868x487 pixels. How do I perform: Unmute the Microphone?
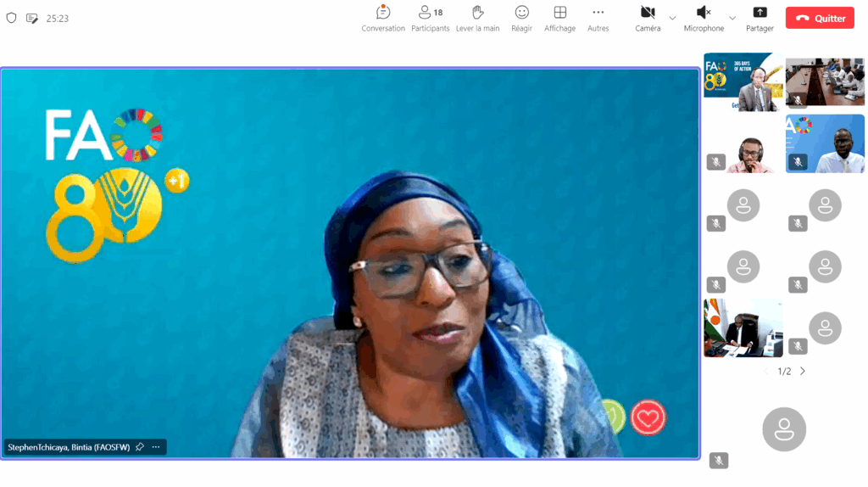click(x=704, y=18)
